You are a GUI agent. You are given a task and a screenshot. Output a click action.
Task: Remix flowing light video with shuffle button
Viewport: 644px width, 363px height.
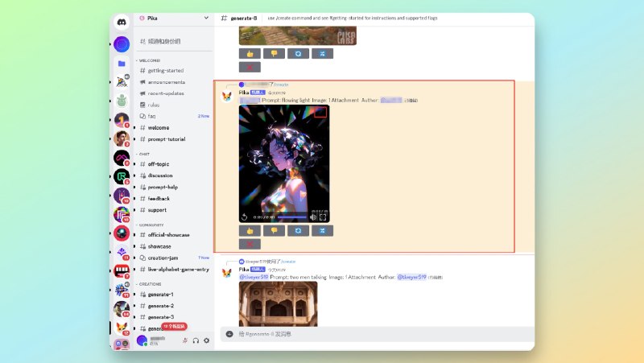point(323,231)
